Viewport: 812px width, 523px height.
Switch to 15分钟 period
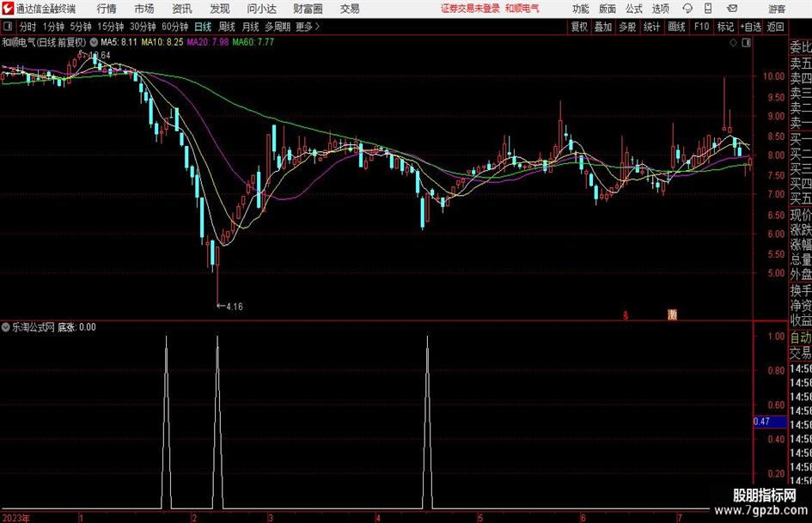[111, 27]
